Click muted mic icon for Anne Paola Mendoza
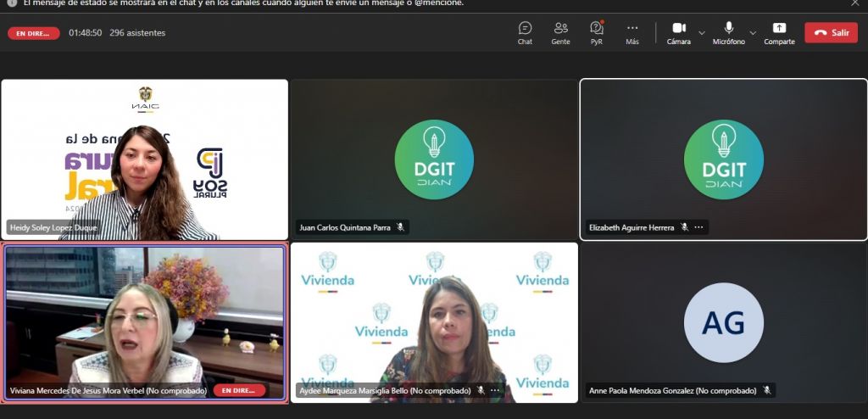 click(766, 391)
